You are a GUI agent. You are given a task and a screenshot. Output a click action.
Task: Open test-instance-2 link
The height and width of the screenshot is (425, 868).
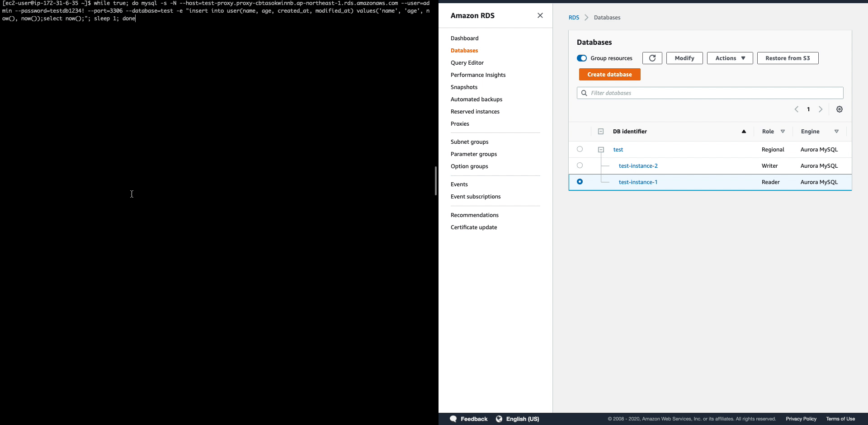click(x=638, y=165)
